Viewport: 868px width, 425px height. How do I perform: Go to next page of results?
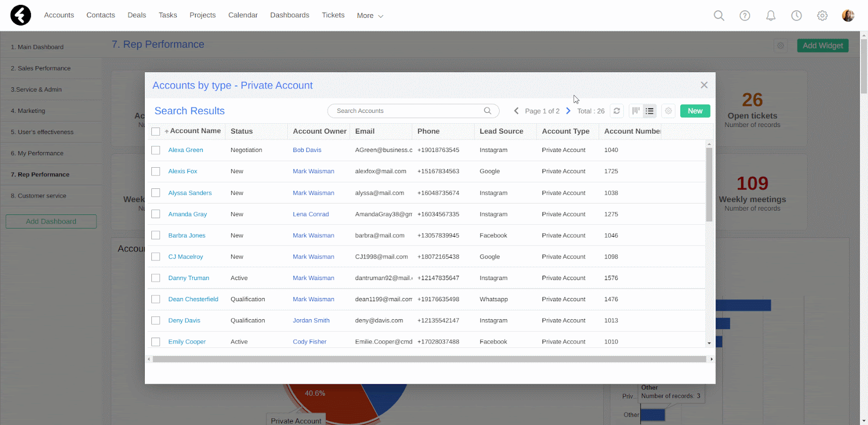coord(568,111)
